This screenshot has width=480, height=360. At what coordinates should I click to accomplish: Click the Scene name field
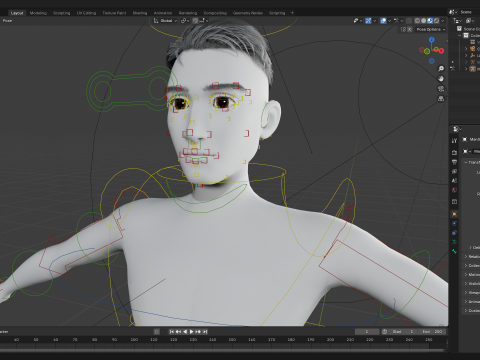tap(469, 12)
